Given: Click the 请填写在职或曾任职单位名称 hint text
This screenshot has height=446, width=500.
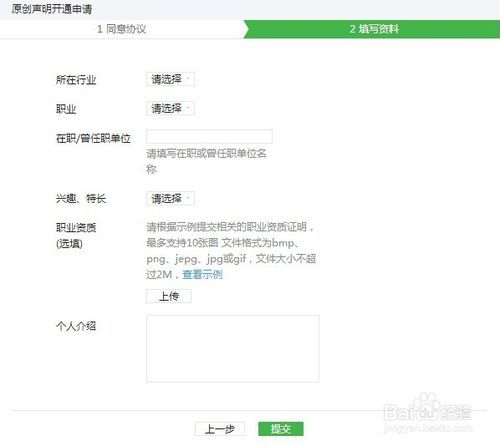Looking at the screenshot, I should pyautogui.click(x=206, y=161).
